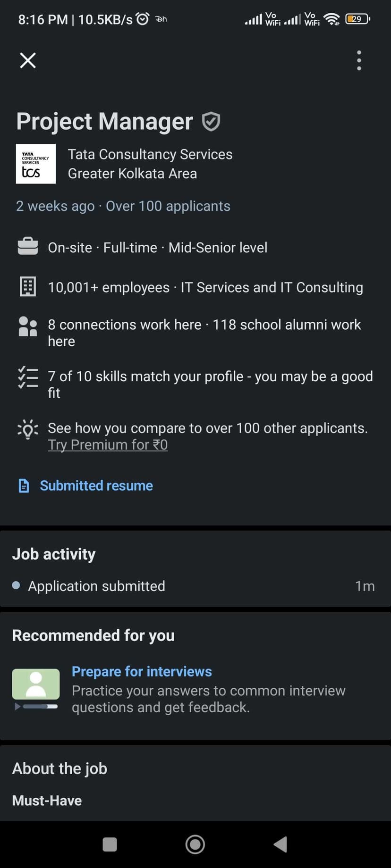Screen dimensions: 391x868
Task: Open the Tata Consultancy Services logo
Action: [x=36, y=164]
